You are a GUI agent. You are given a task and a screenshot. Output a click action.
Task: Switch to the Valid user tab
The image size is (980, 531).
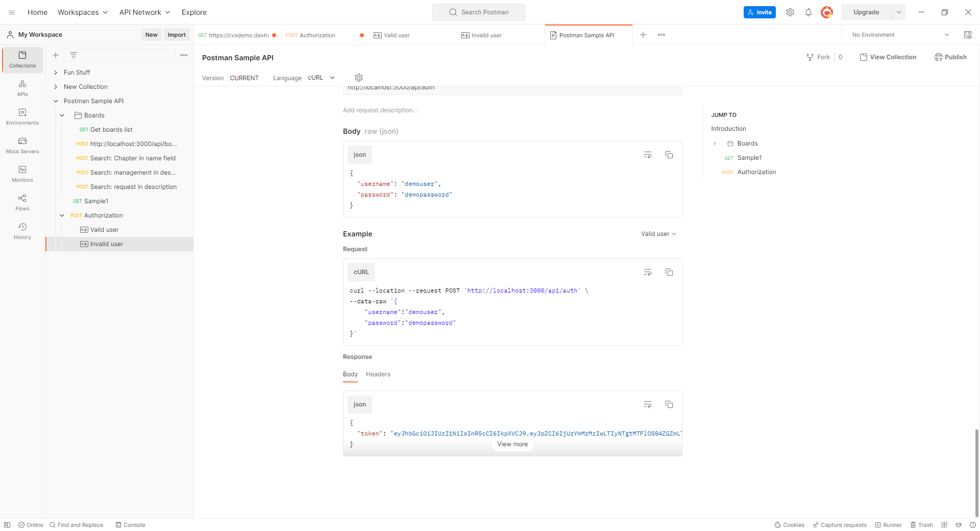tap(413, 35)
